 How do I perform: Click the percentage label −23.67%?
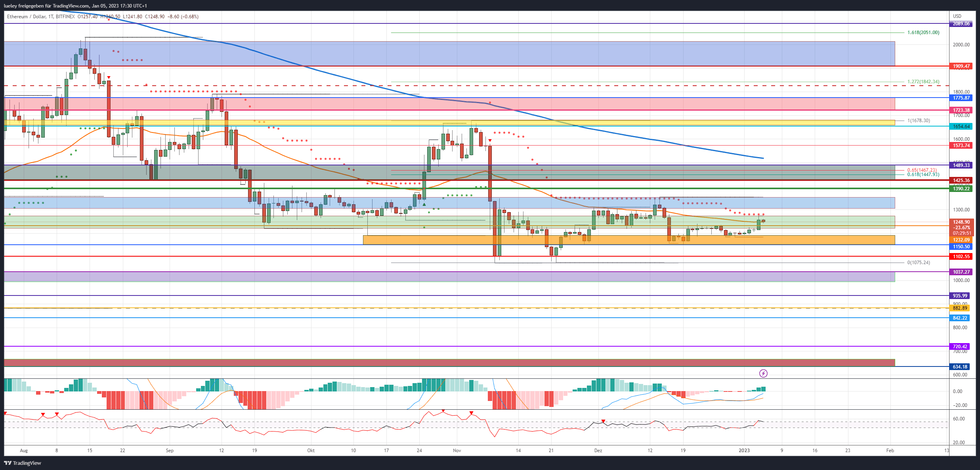[961, 228]
